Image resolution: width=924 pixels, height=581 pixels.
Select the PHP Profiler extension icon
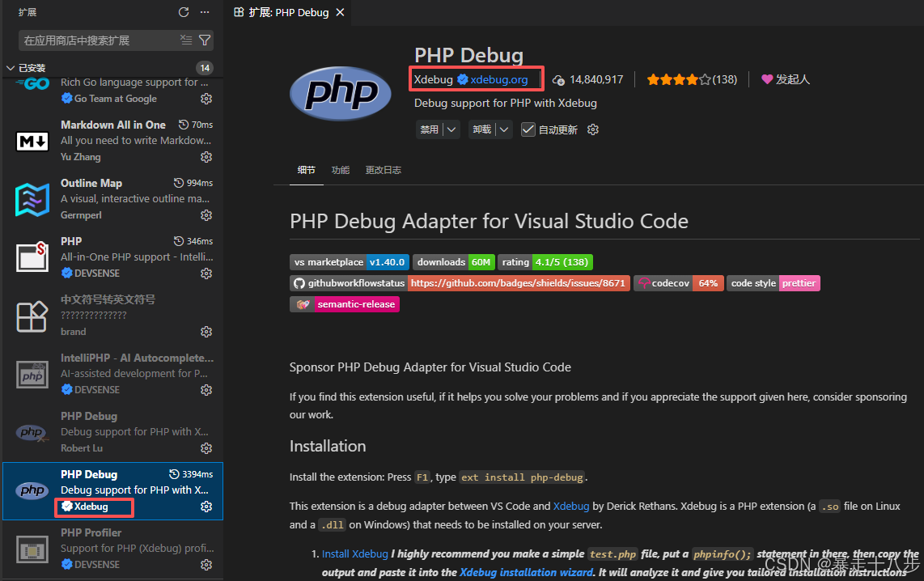point(32,549)
